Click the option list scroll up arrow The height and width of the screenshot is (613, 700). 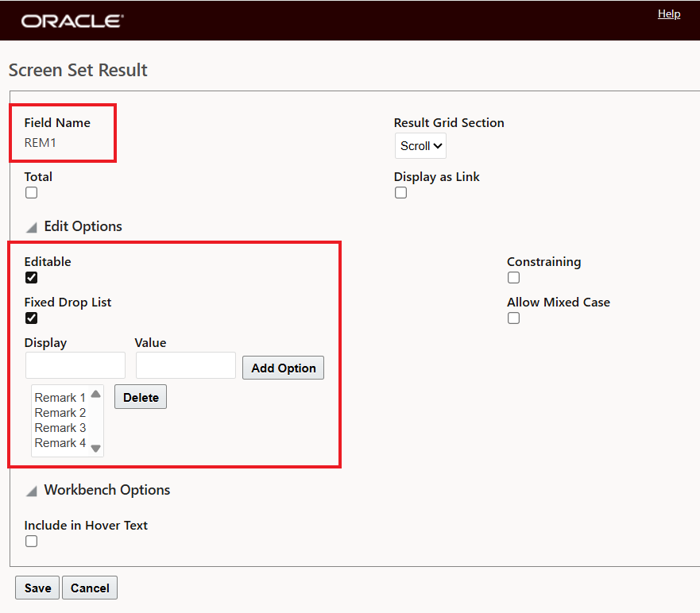[95, 394]
